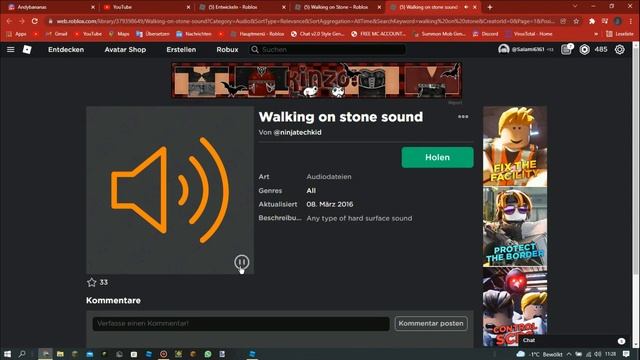Screen dimensions: 640x360
Task: Focus the Suchen search field
Action: click(x=327, y=49)
